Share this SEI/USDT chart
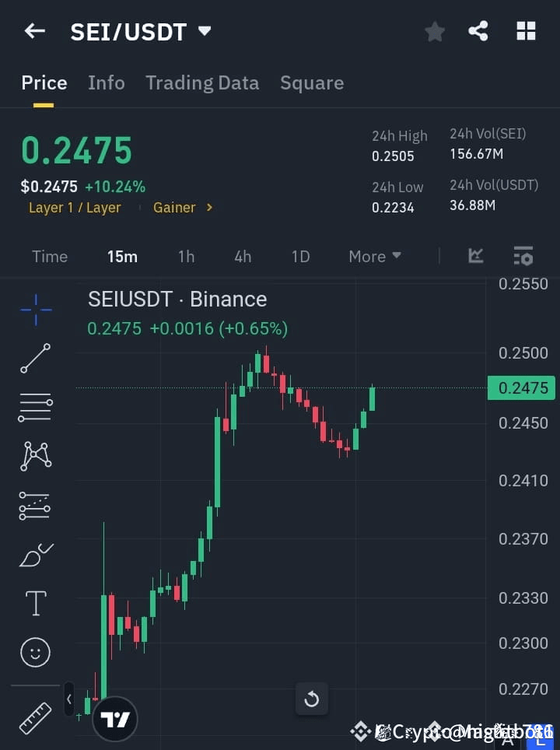This screenshot has width=560, height=750. click(478, 31)
